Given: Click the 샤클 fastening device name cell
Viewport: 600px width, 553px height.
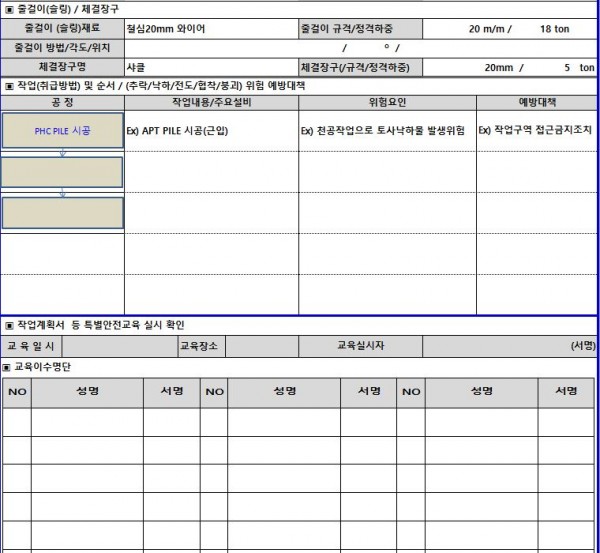Looking at the screenshot, I should (211, 67).
